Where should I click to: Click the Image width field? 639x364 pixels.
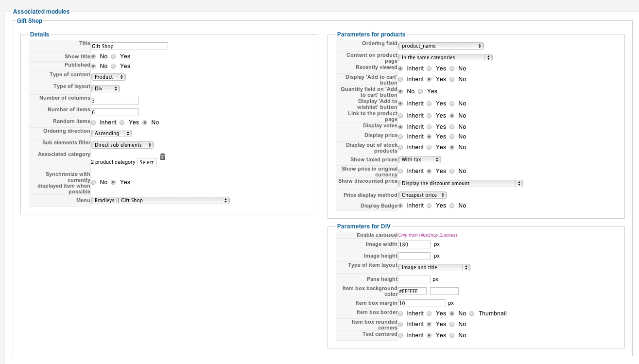414,244
